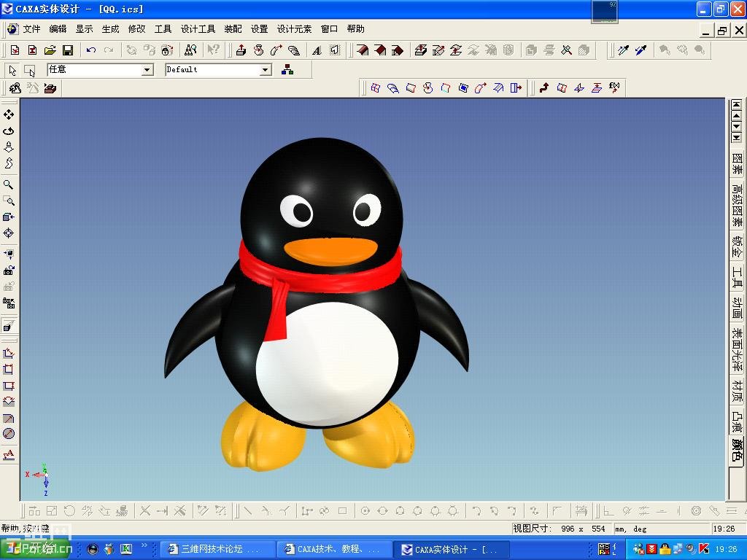Image resolution: width=747 pixels, height=560 pixels.
Task: Select the sweep feature icon
Action: [276, 50]
